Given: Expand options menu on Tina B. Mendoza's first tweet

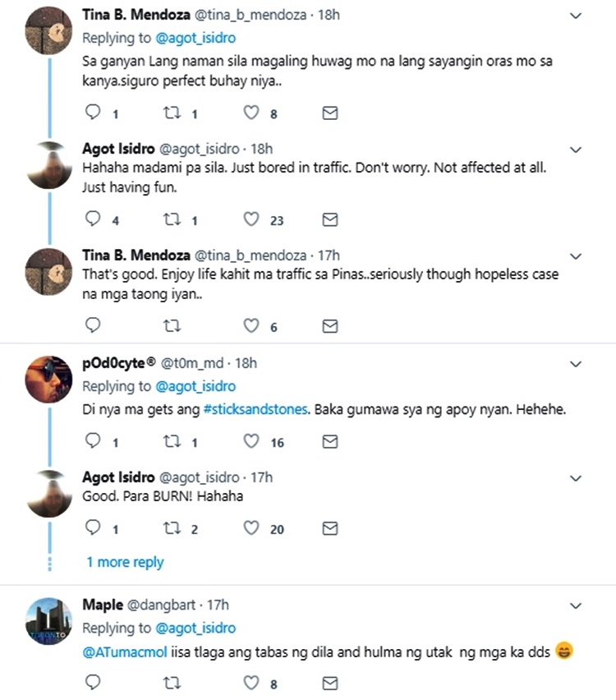Looking at the screenshot, I should [575, 16].
